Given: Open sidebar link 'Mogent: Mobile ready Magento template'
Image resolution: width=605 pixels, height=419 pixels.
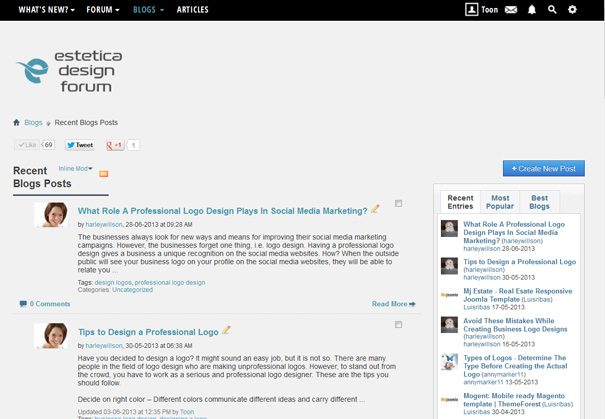Looking at the screenshot, I should pos(514,400).
